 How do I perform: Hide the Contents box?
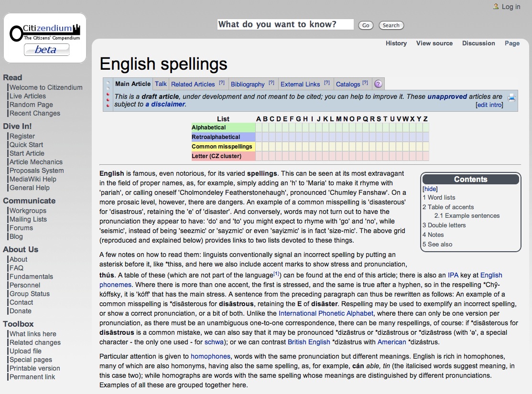[x=430, y=189]
